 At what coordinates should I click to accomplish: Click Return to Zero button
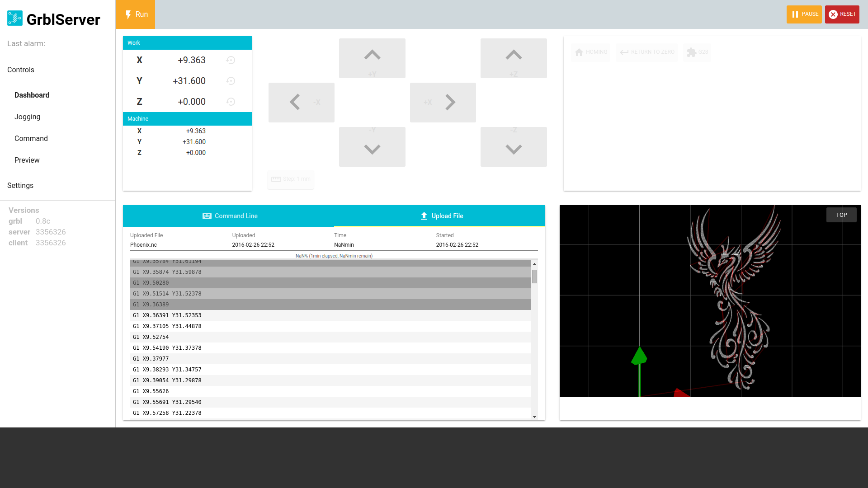[x=646, y=52]
